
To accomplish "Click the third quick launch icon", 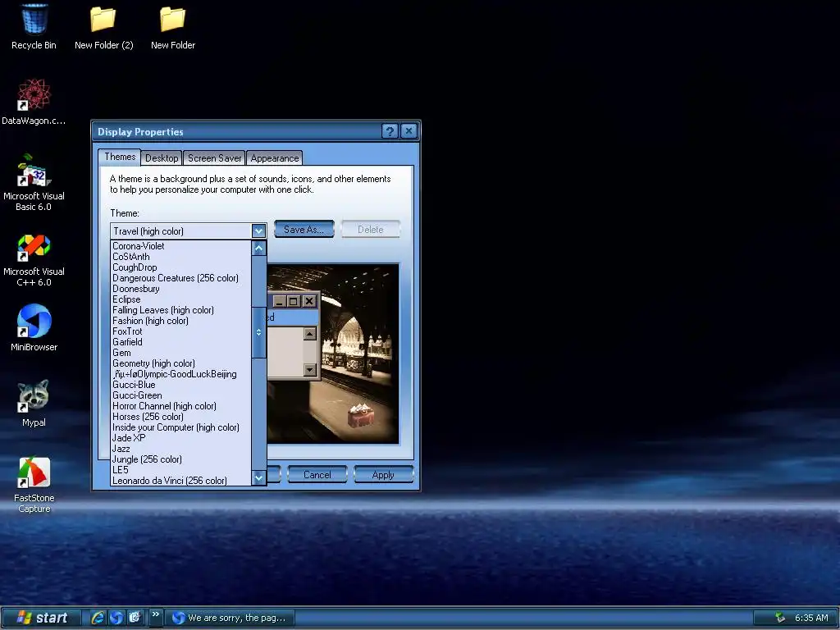I will click(135, 618).
